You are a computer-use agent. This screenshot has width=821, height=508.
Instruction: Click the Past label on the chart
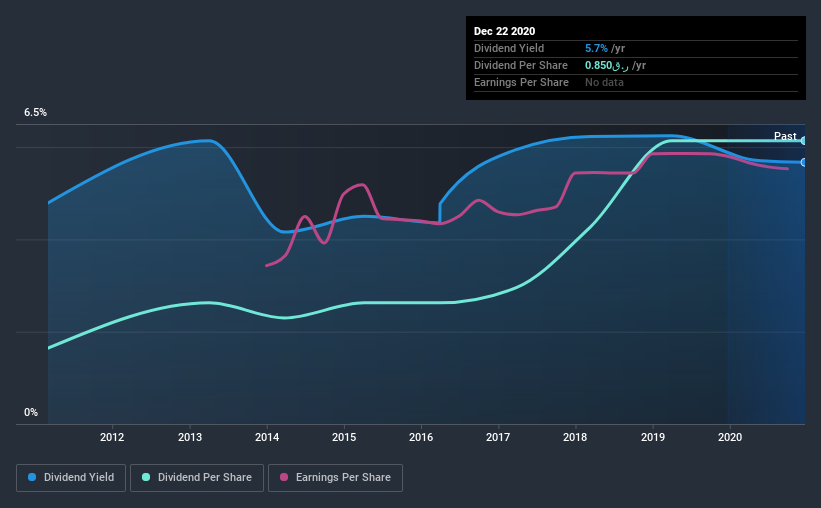click(785, 136)
